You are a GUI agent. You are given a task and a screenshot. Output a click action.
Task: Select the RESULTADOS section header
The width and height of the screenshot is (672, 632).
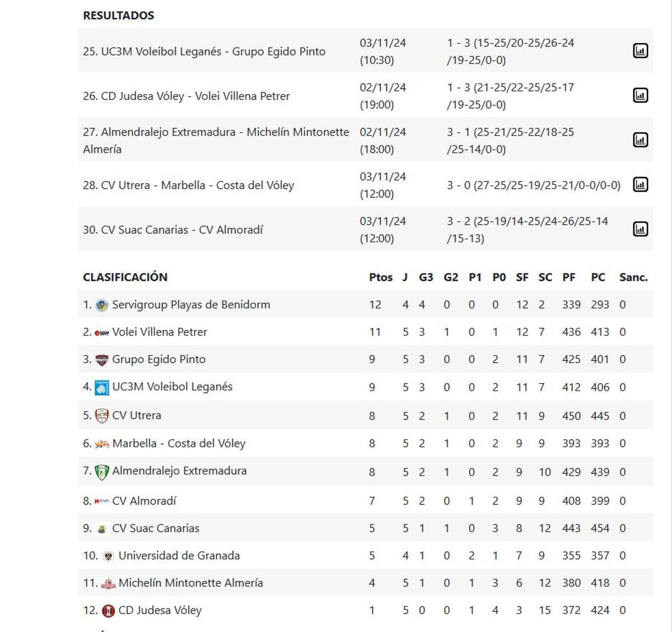(x=118, y=16)
